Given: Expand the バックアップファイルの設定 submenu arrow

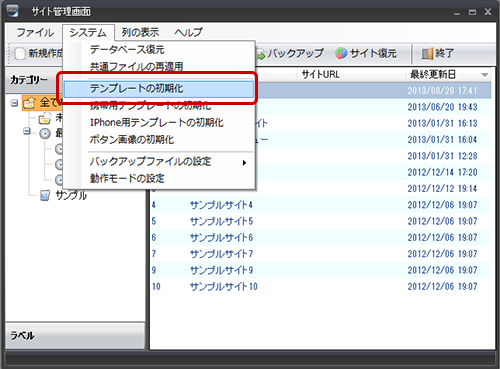Looking at the screenshot, I should click(x=244, y=163).
